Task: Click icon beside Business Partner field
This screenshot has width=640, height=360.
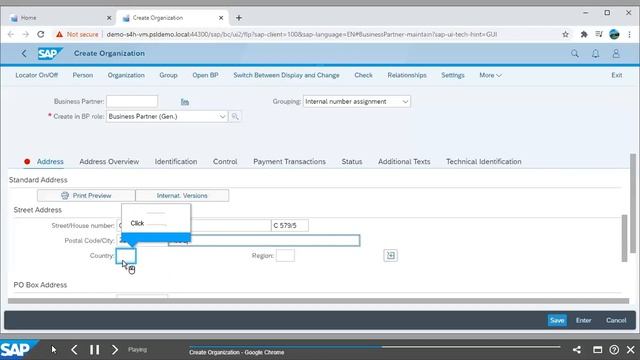Action: click(x=185, y=102)
